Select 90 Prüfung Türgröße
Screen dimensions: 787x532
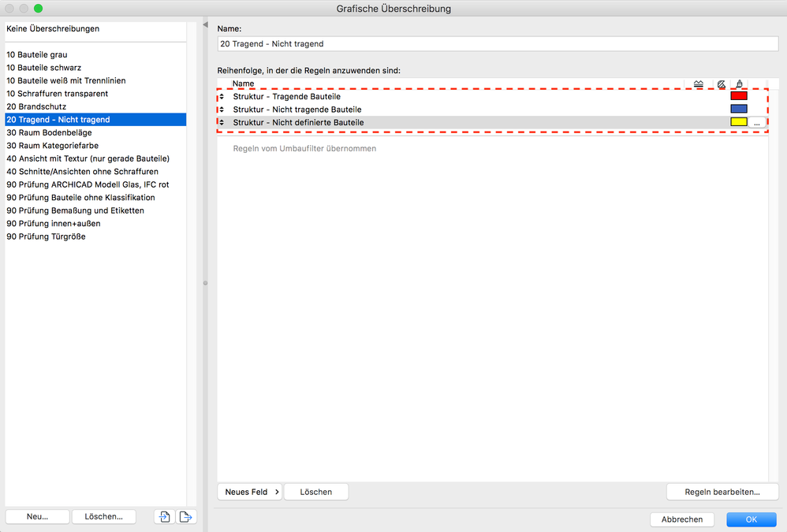pyautogui.click(x=96, y=236)
